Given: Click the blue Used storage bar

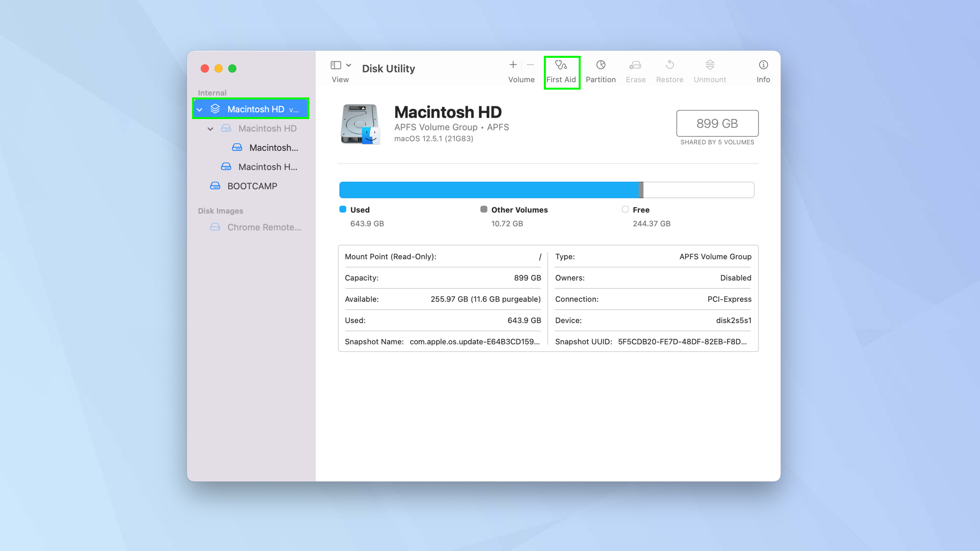Looking at the screenshot, I should click(x=489, y=190).
